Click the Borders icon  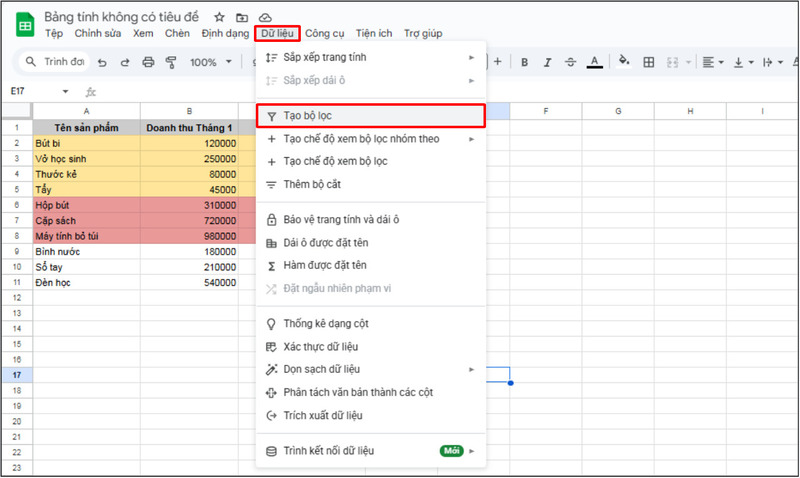[x=648, y=62]
